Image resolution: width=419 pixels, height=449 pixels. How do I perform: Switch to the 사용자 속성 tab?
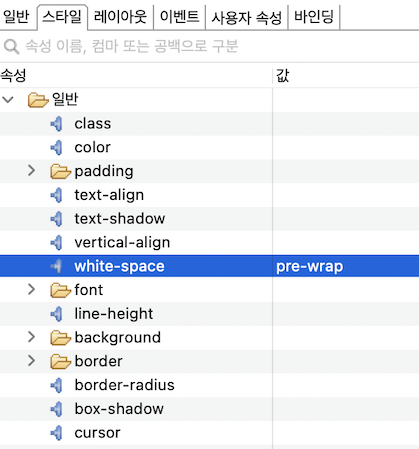pyautogui.click(x=247, y=17)
